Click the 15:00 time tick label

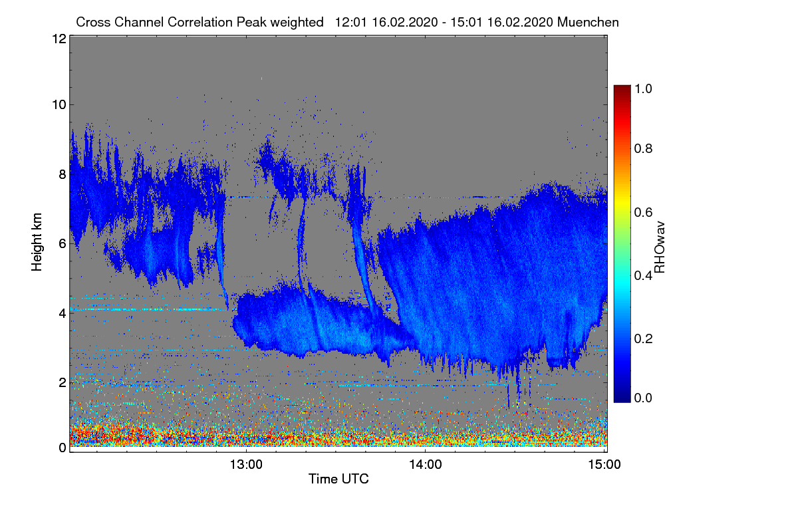(604, 465)
